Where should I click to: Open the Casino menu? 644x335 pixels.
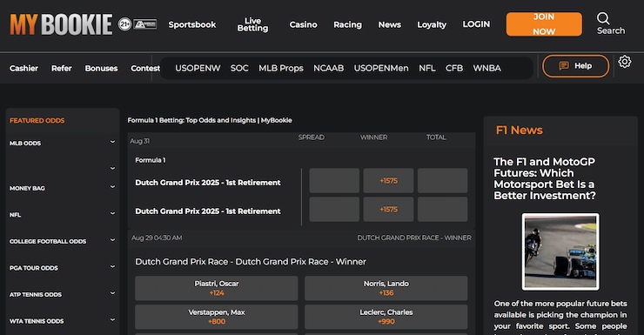303,24
